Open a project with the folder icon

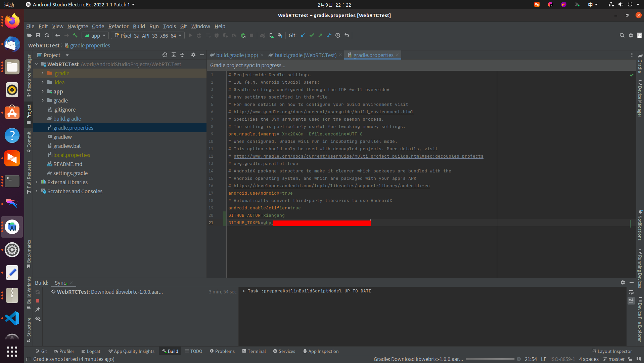point(29,35)
